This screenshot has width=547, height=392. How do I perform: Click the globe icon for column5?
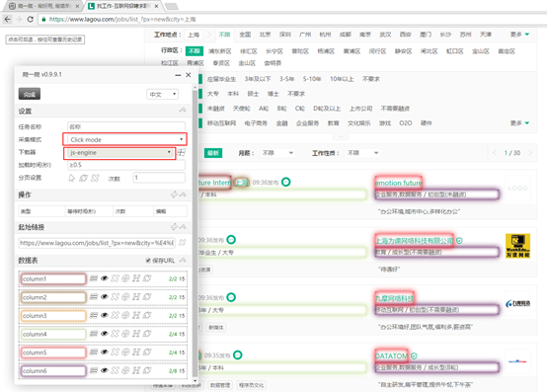125,353
